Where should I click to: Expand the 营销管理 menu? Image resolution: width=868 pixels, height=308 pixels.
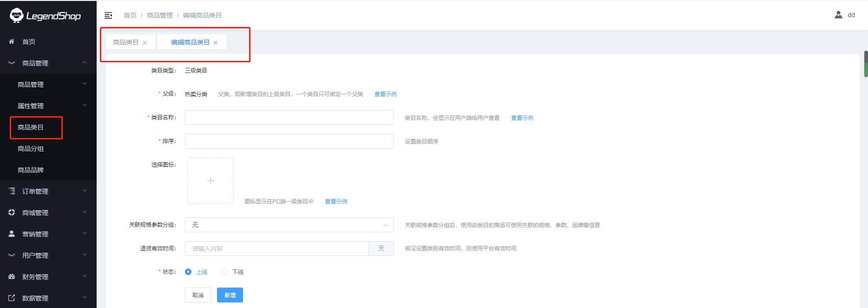(x=85, y=234)
